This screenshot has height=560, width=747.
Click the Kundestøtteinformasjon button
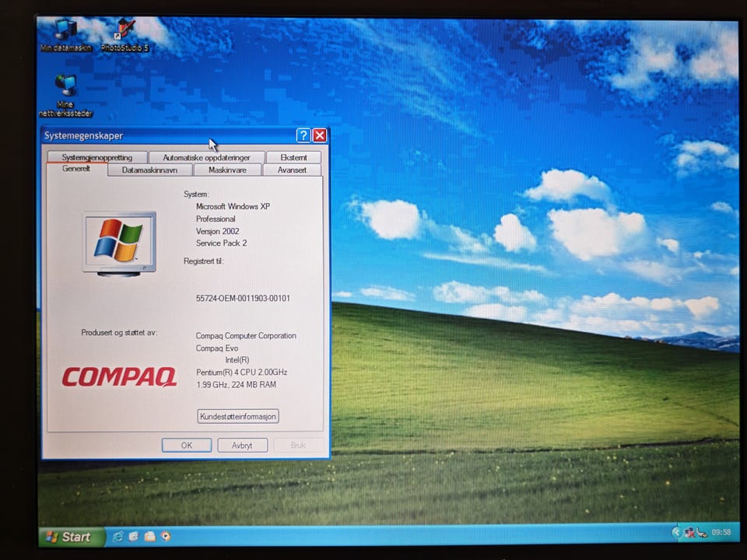pos(238,416)
